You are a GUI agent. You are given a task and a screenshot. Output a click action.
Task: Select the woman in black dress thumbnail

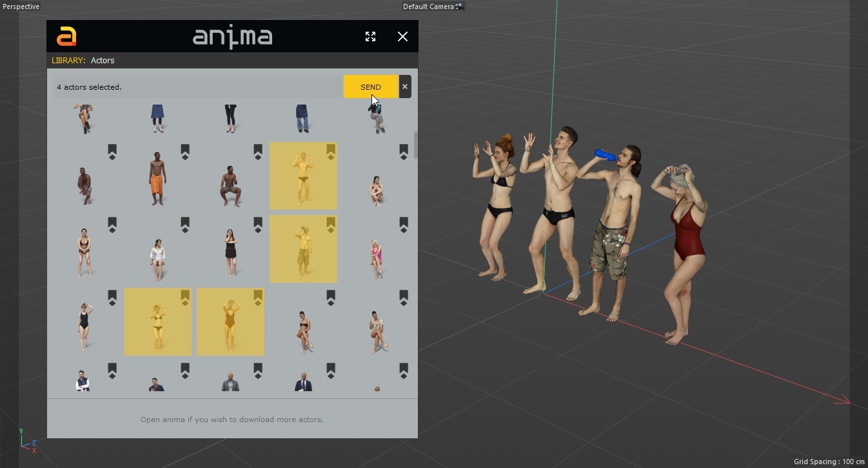(x=230, y=253)
